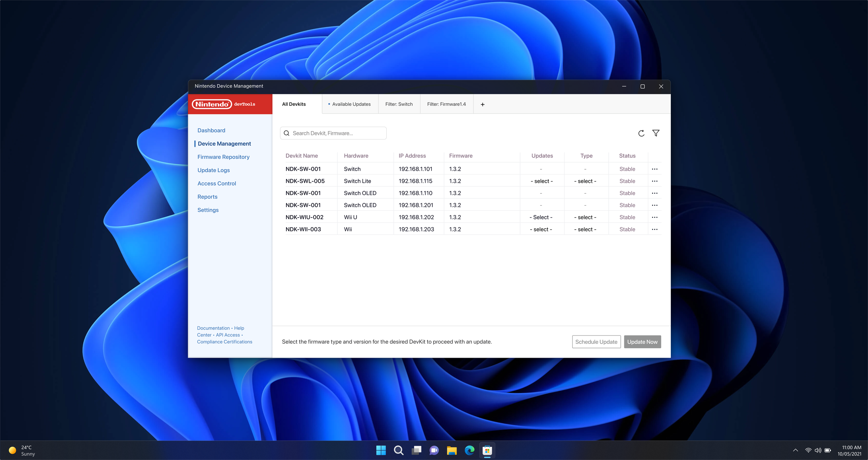
Task: Switch to All Devkits tab
Action: (x=297, y=104)
